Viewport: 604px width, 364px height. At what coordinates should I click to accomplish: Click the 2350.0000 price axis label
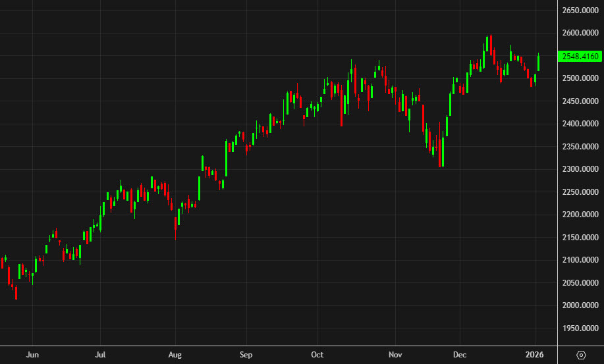(x=580, y=147)
